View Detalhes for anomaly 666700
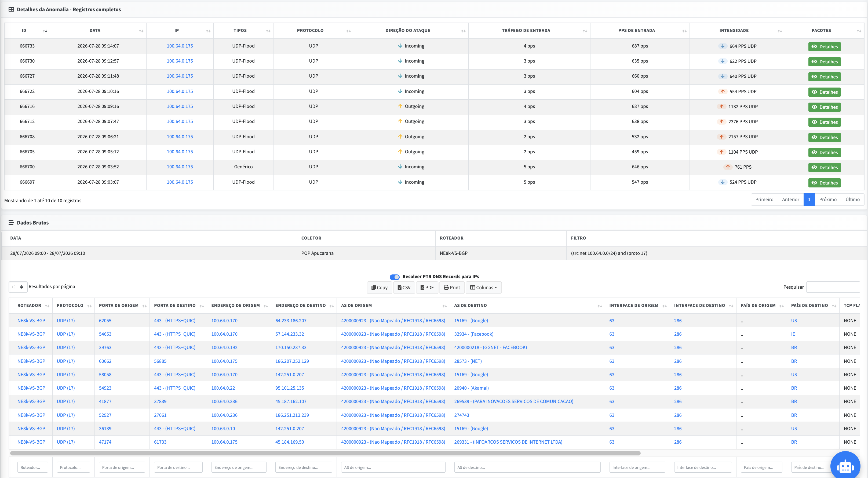This screenshot has height=478, width=868. click(824, 168)
